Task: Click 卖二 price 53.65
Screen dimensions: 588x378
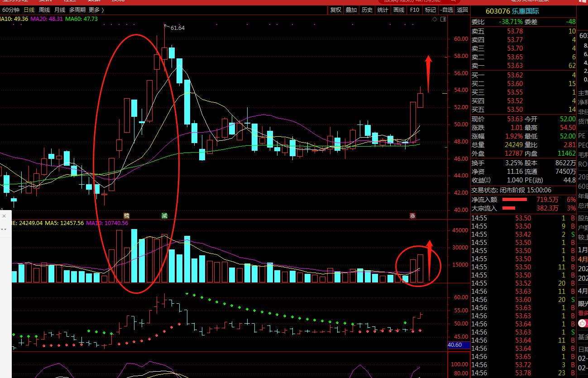Action: coord(515,57)
